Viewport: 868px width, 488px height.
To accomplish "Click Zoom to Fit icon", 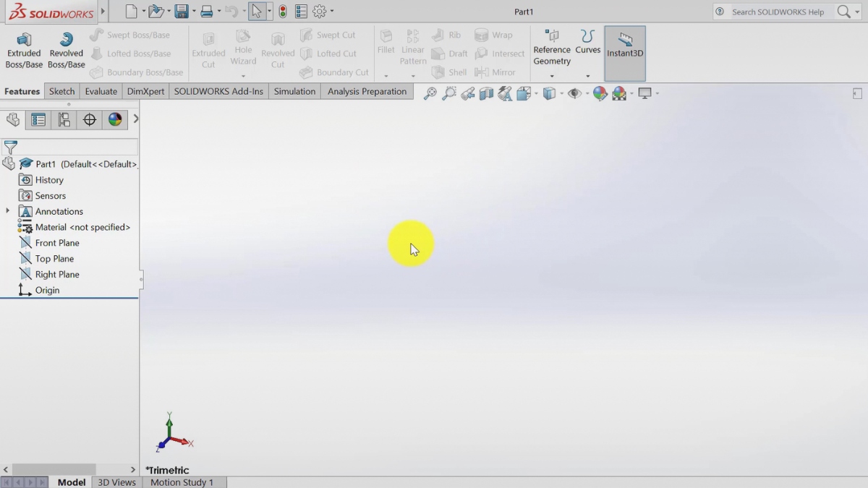I will click(x=430, y=93).
